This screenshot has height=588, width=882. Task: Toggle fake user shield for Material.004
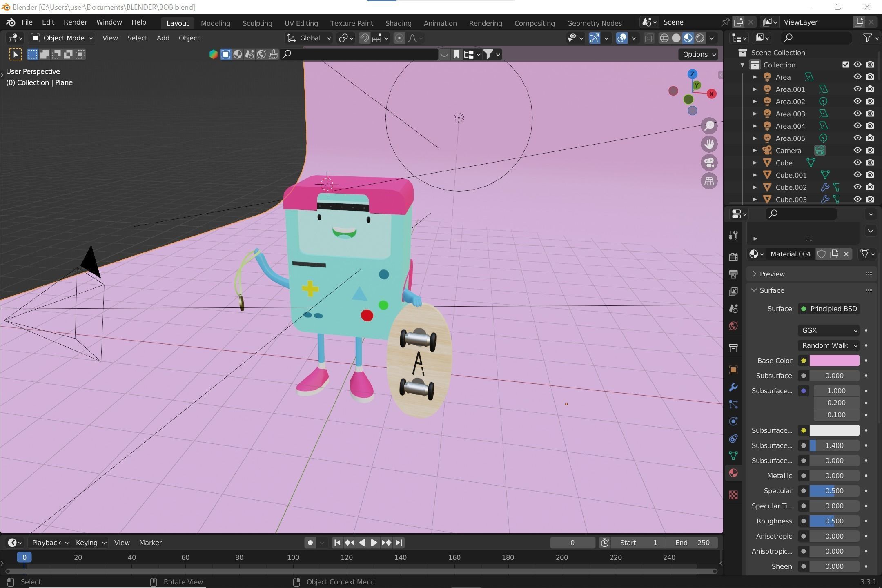pyautogui.click(x=822, y=254)
